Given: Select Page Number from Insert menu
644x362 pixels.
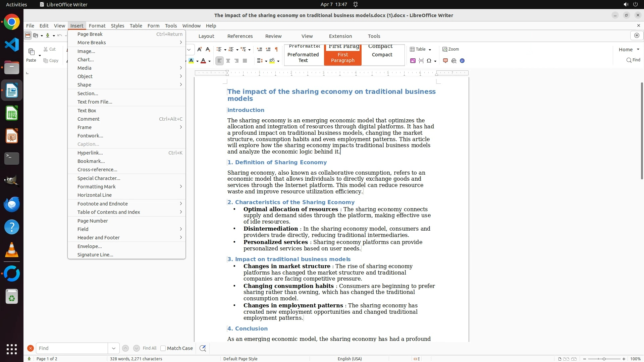Looking at the screenshot, I should [93, 221].
